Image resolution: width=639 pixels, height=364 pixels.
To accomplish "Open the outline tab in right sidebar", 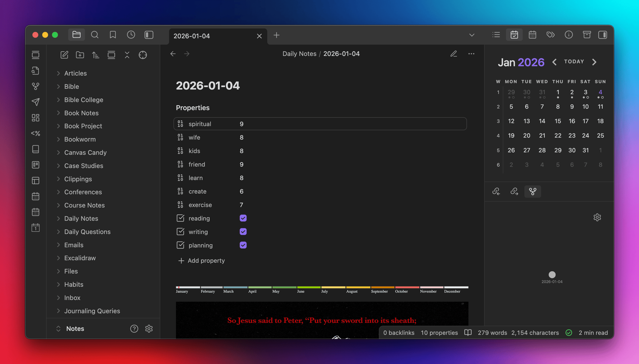I will coord(496,35).
